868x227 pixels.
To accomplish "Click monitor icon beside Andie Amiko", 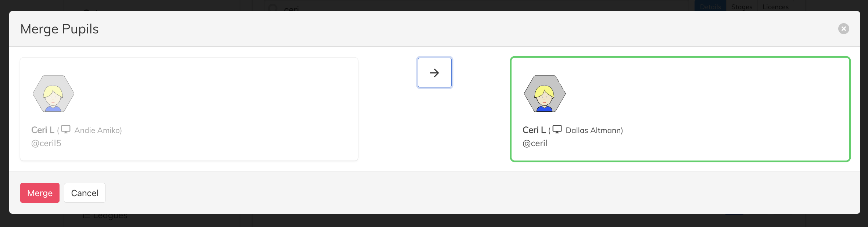I will 66,129.
